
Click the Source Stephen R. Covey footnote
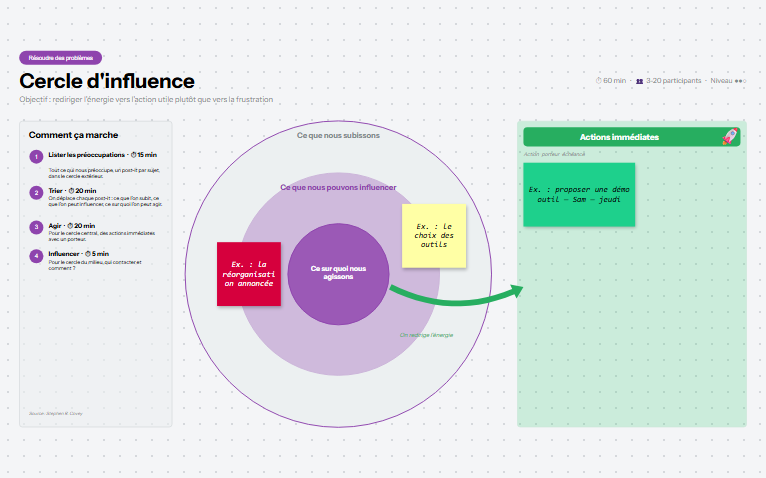(56, 413)
